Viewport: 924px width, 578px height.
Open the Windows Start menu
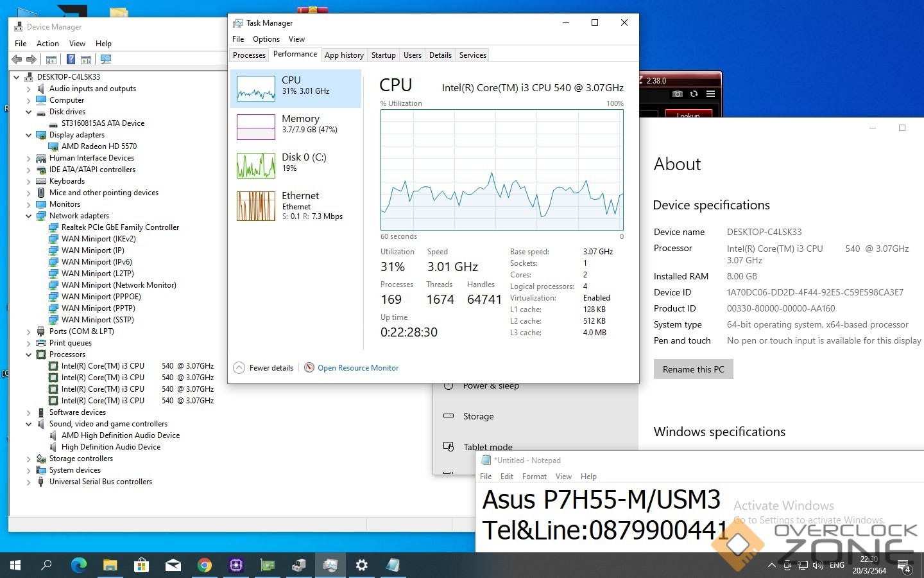click(x=15, y=565)
